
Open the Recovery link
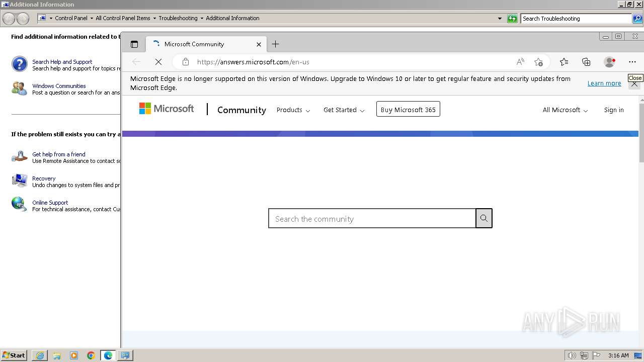pyautogui.click(x=44, y=178)
